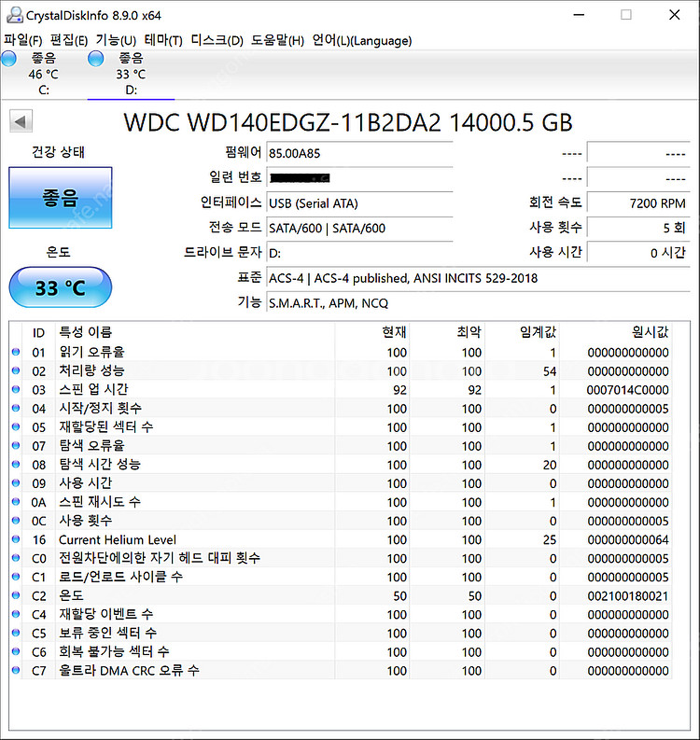Open the 디스크(D) menu
This screenshot has width=700, height=740.
(217, 40)
